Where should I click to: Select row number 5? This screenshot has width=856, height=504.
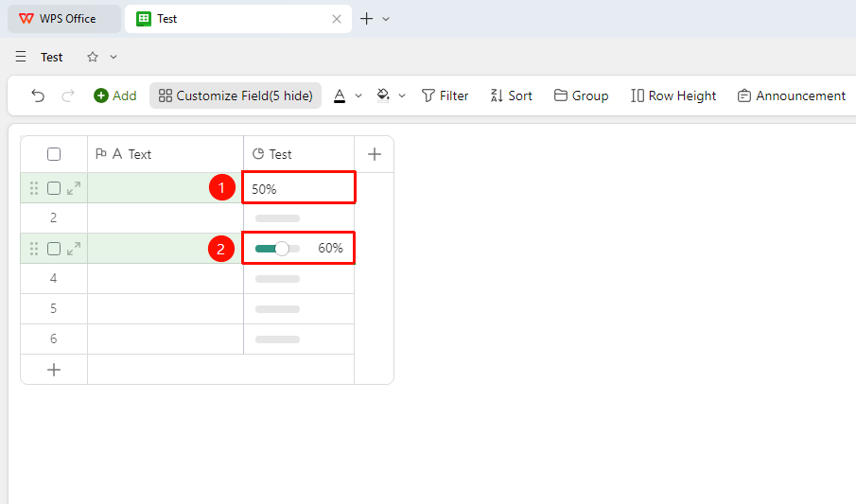tap(54, 308)
